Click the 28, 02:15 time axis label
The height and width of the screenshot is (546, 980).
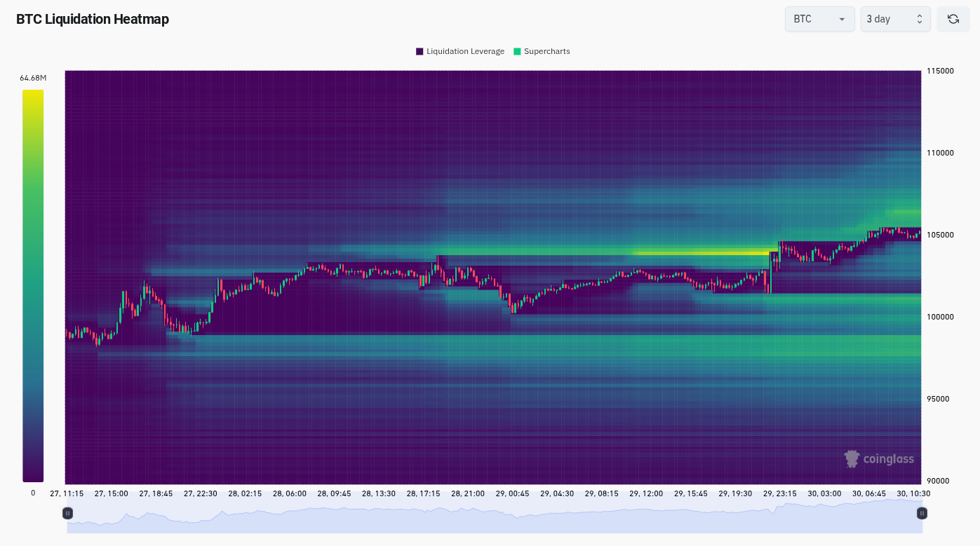tap(245, 493)
